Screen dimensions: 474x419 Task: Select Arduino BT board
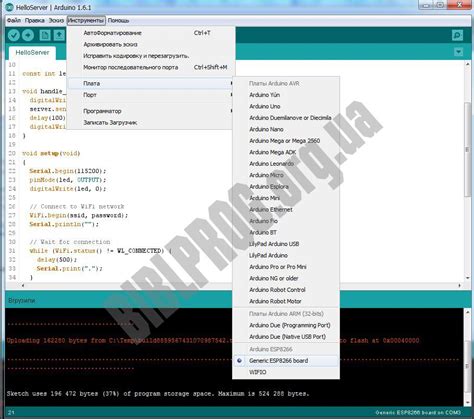(x=286, y=233)
